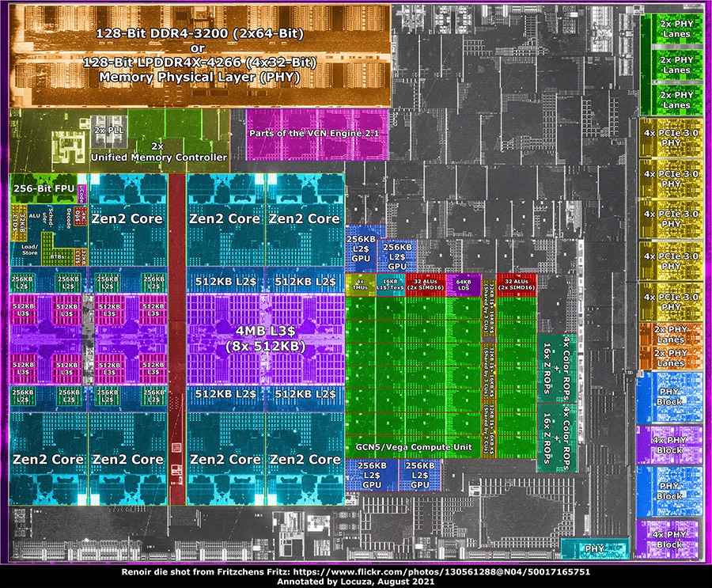Click the 'GCN5/Vega Compute Unit' label

click(414, 446)
